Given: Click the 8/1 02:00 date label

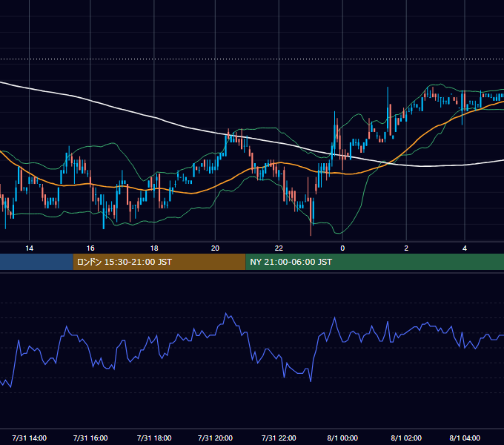Looking at the screenshot, I should click(406, 438).
